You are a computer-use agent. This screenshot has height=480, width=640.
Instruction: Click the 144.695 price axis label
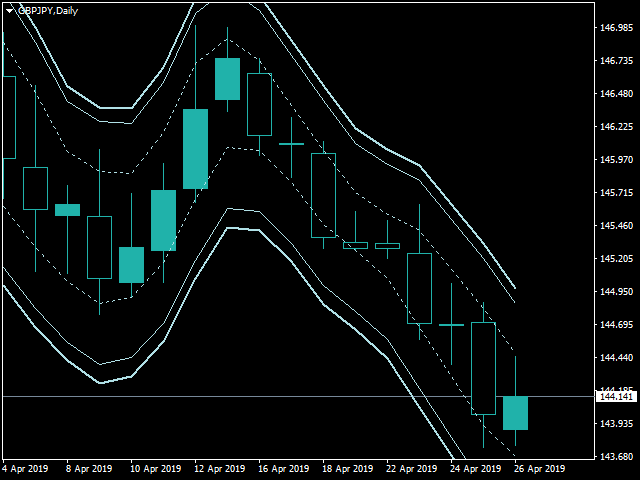pyautogui.click(x=616, y=324)
